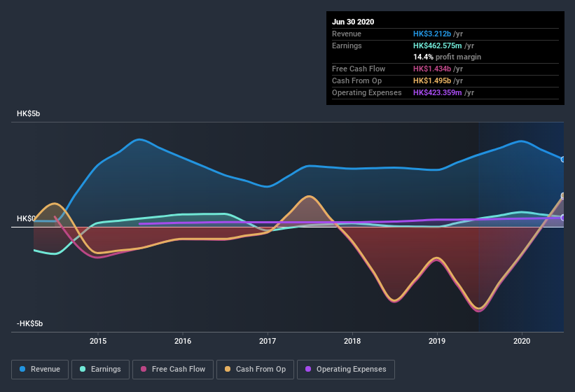Click the HK$1.434b free cash flow value
Screen dimensions: 575x392
(x=432, y=69)
